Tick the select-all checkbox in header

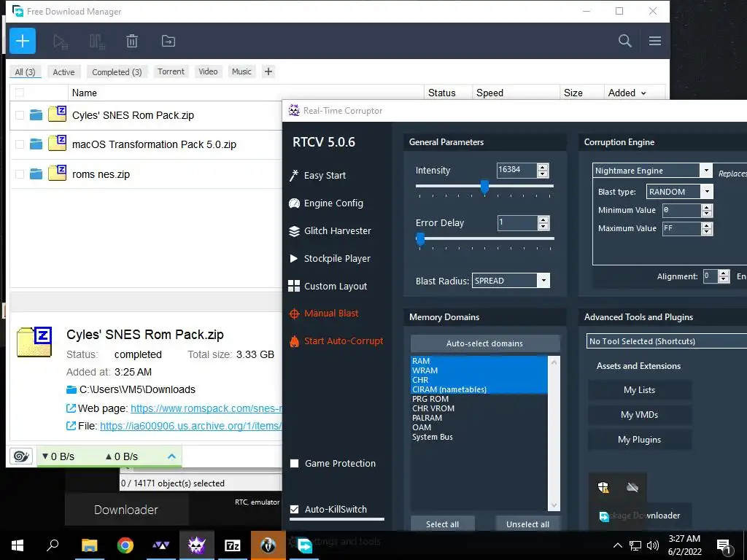[x=20, y=93]
